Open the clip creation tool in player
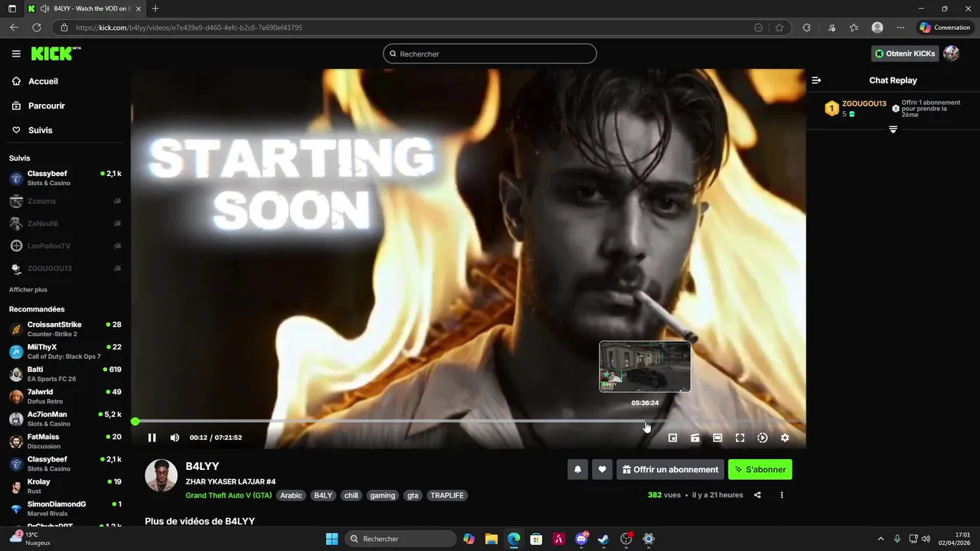The width and height of the screenshot is (980, 551). click(695, 438)
